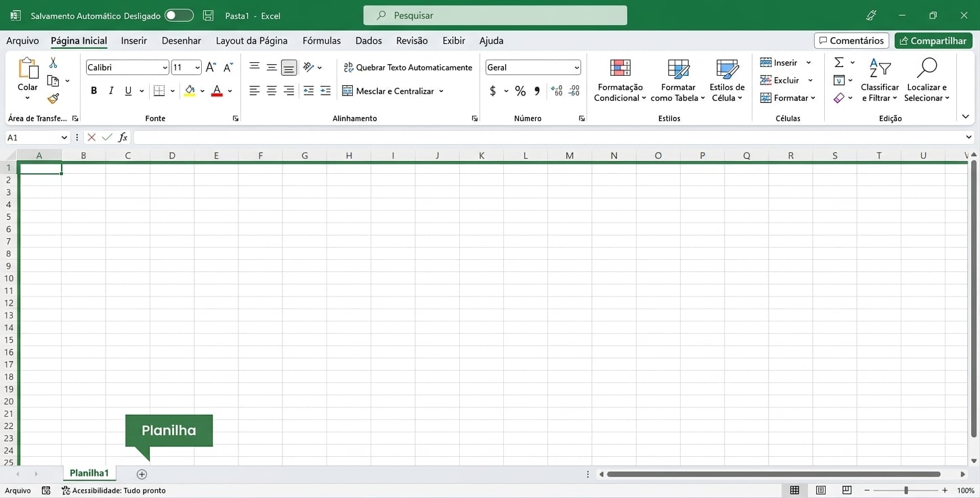
Task: Align text to bottom
Action: pos(289,67)
